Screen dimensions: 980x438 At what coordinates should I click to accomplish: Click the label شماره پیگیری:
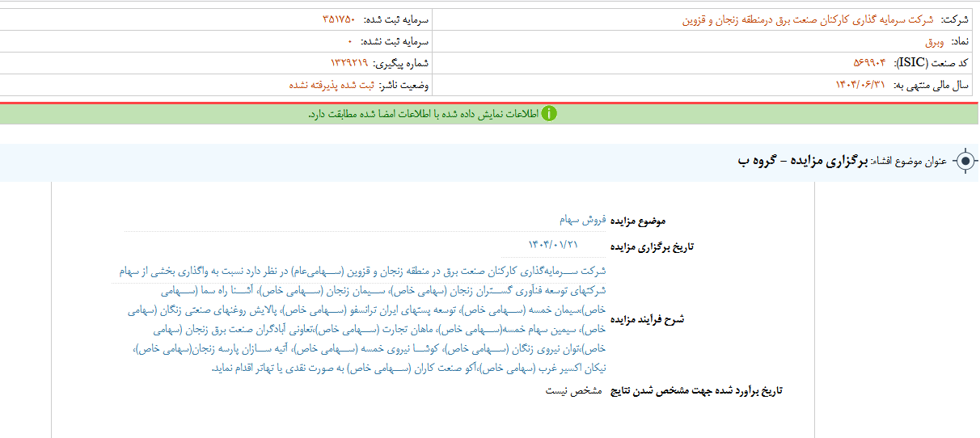pos(401,63)
